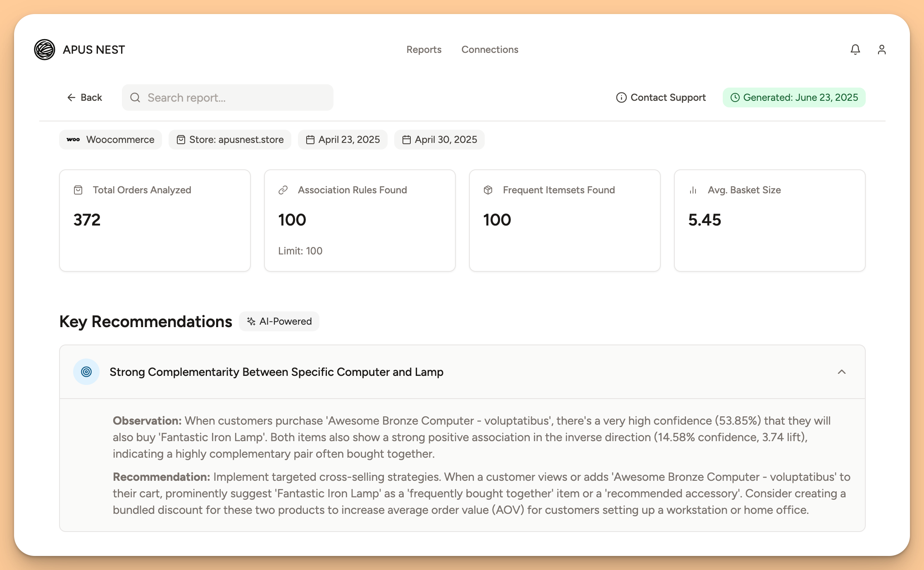Viewport: 924px width, 570px height.
Task: Click the Association Rules link icon
Action: point(283,190)
